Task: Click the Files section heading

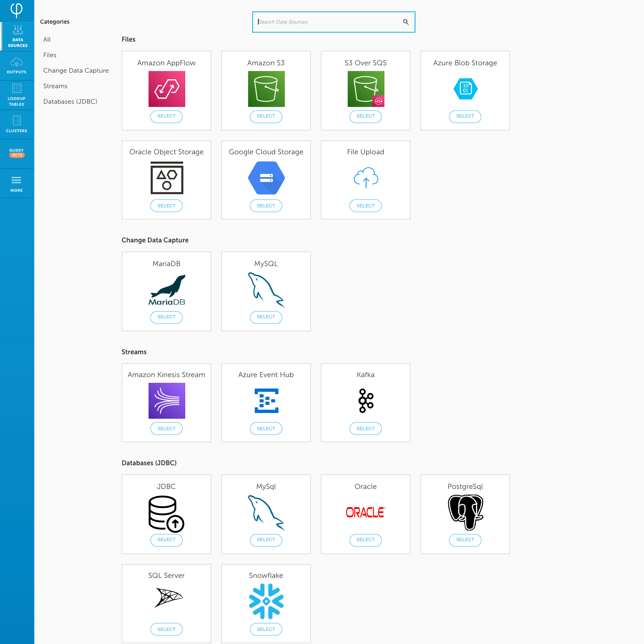Action: coord(129,39)
